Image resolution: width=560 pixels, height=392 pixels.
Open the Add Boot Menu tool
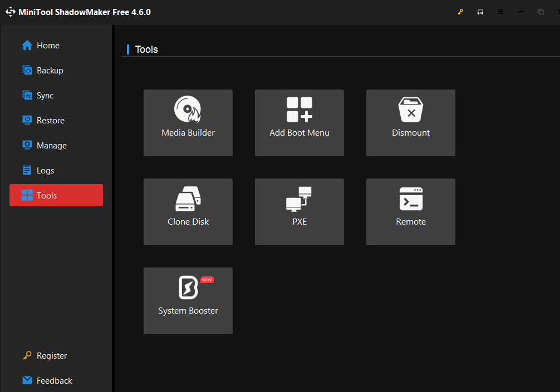[299, 123]
